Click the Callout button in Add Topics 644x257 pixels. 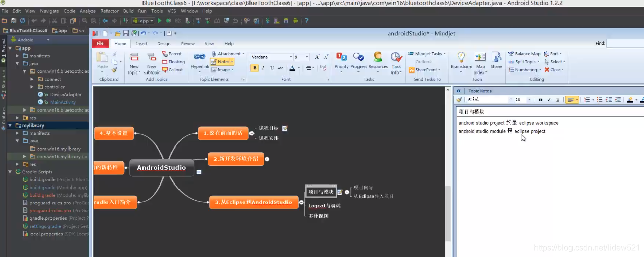click(x=172, y=70)
